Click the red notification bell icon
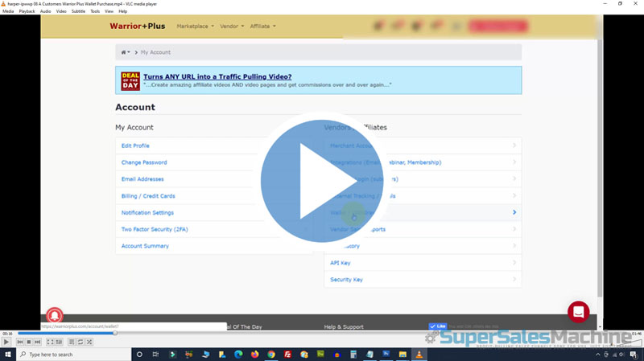The height and width of the screenshot is (361, 644). 55,316
